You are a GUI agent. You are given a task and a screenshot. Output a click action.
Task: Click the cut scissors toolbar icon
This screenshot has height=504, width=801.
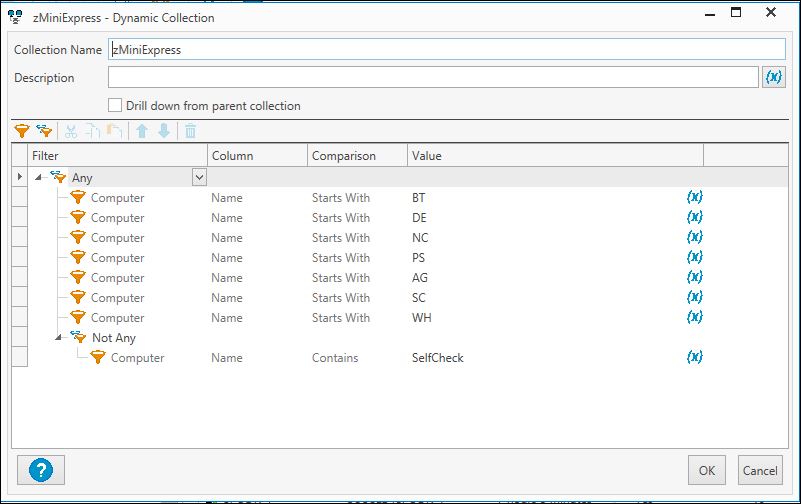[71, 131]
